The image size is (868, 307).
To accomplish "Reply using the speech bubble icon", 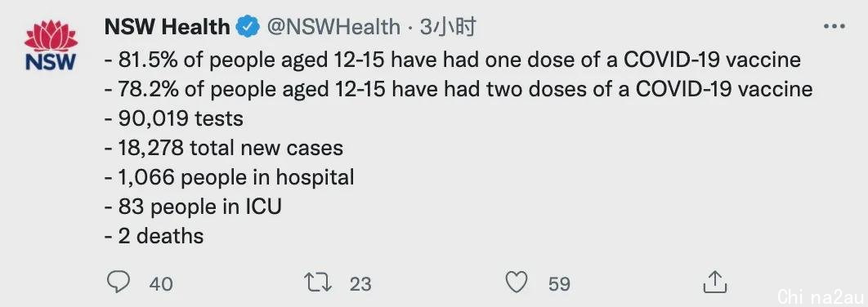I will (118, 283).
